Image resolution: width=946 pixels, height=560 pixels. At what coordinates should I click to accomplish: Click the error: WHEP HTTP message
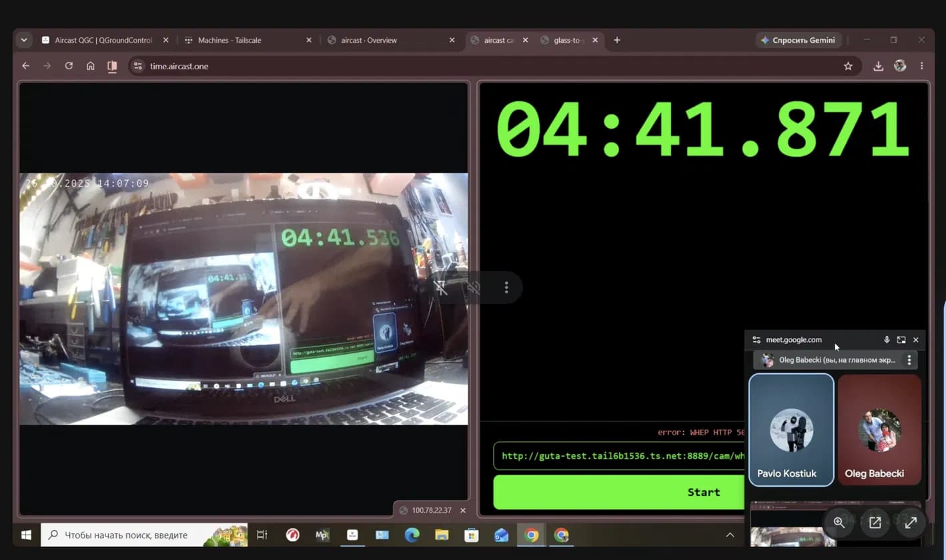(700, 432)
